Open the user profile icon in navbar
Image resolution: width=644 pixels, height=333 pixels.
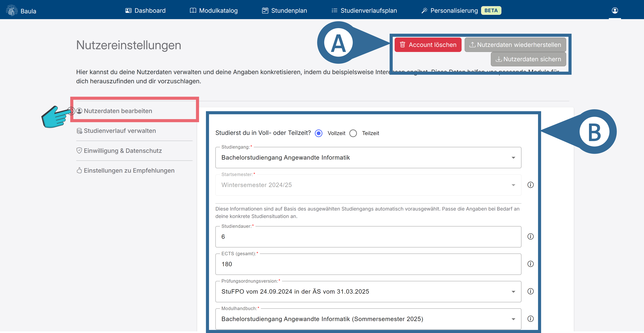[615, 11]
